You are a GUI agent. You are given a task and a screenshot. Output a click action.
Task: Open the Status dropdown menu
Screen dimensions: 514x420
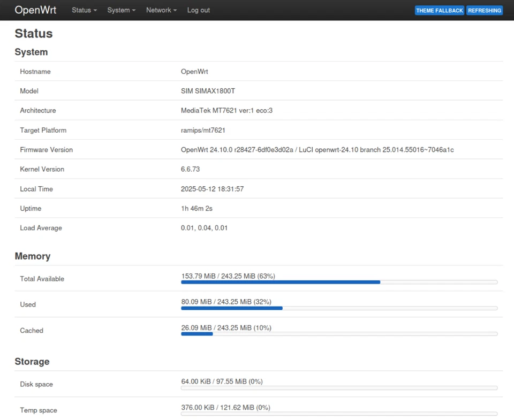(x=84, y=10)
